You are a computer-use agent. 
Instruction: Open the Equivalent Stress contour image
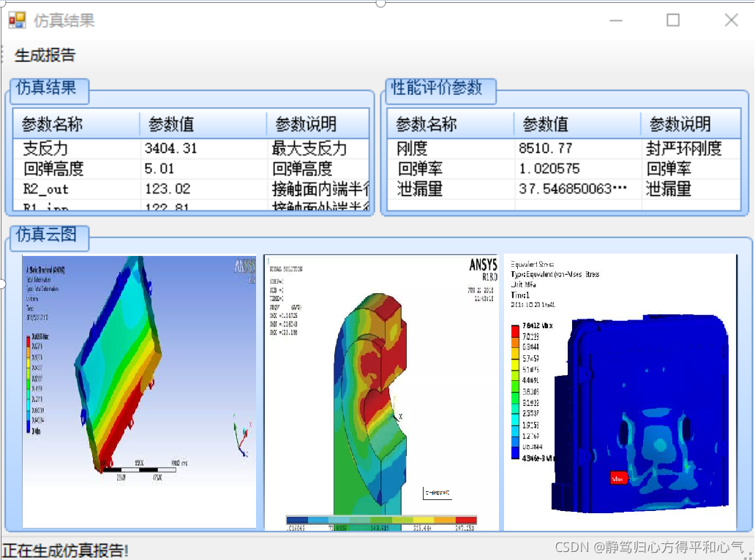pos(620,393)
